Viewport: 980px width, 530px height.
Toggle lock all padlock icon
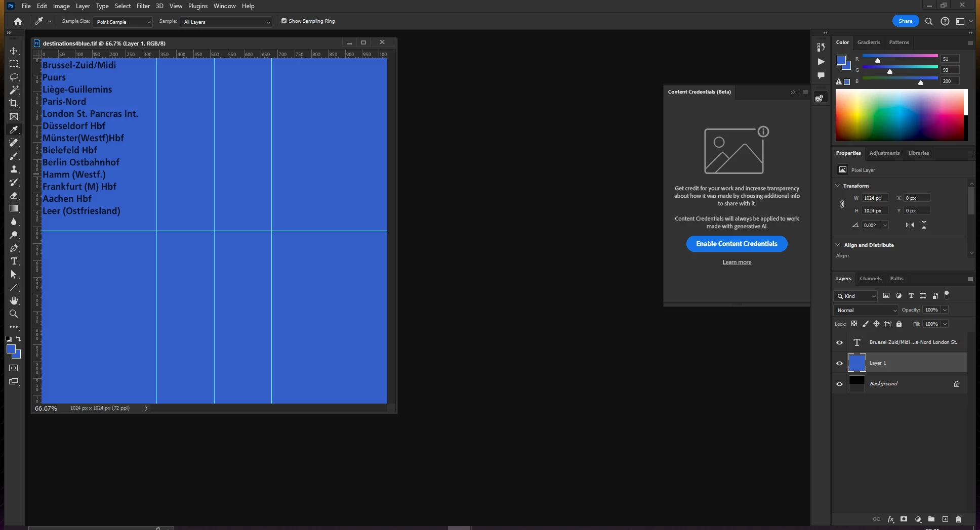coord(899,324)
